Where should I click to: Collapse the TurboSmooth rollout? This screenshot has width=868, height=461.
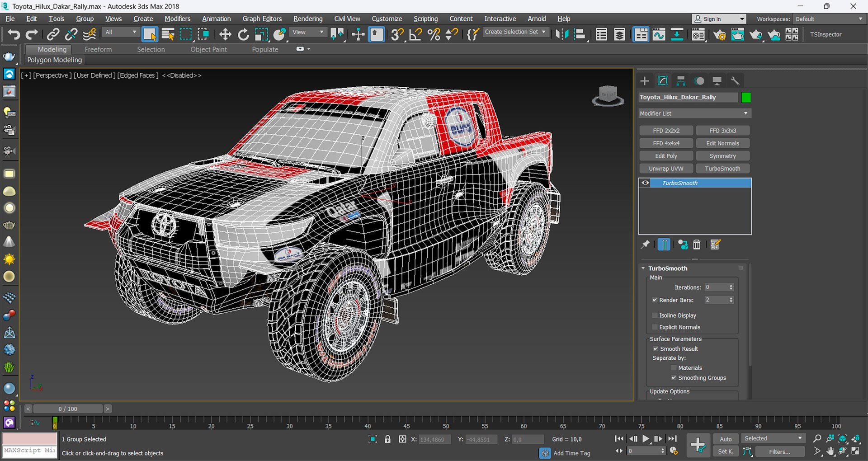coord(643,268)
